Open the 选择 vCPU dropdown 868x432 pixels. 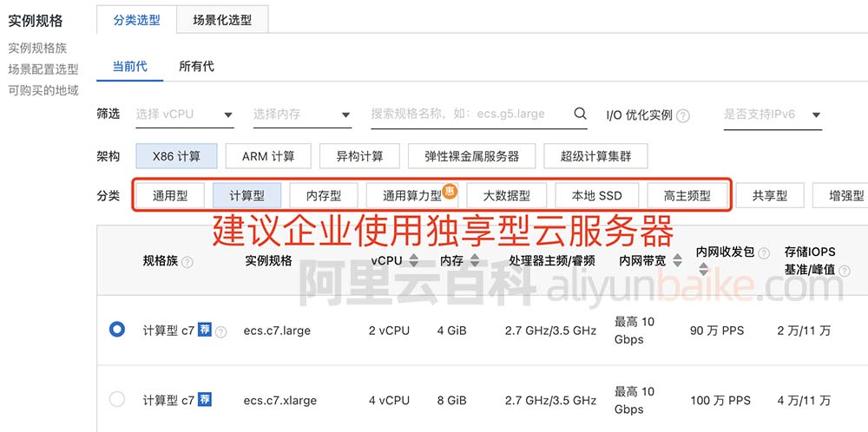(185, 115)
